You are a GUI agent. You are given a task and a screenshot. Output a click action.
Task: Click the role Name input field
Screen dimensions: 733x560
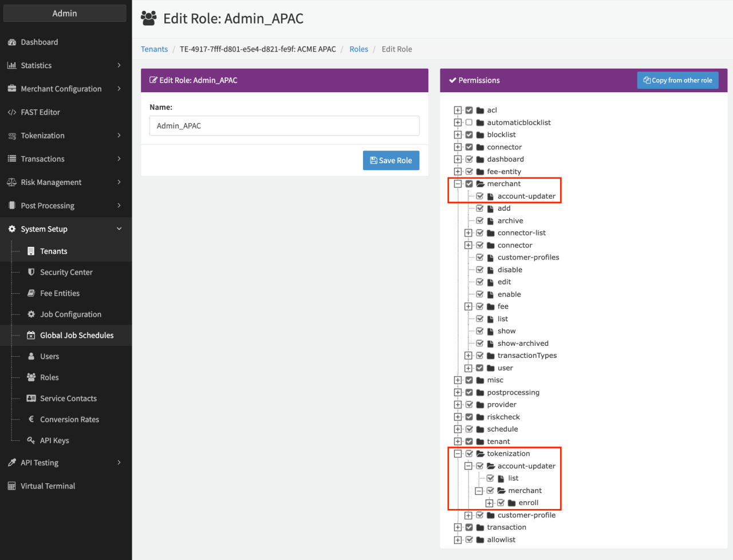point(285,126)
